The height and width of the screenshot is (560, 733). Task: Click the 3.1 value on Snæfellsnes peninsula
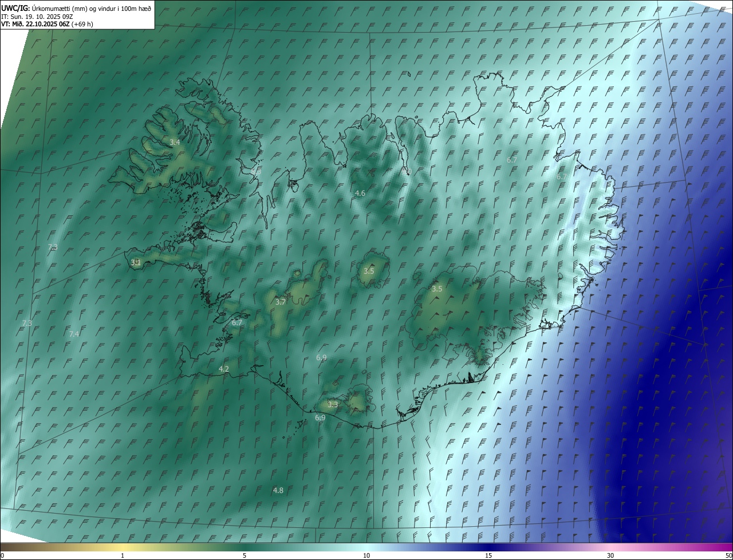tap(136, 262)
